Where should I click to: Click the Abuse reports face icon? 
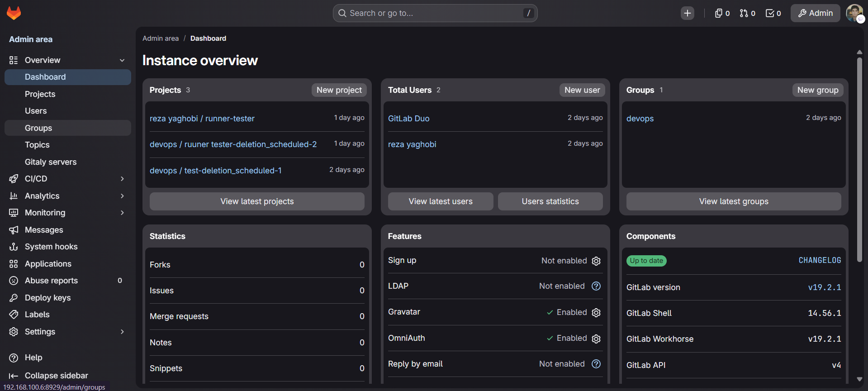(x=14, y=281)
